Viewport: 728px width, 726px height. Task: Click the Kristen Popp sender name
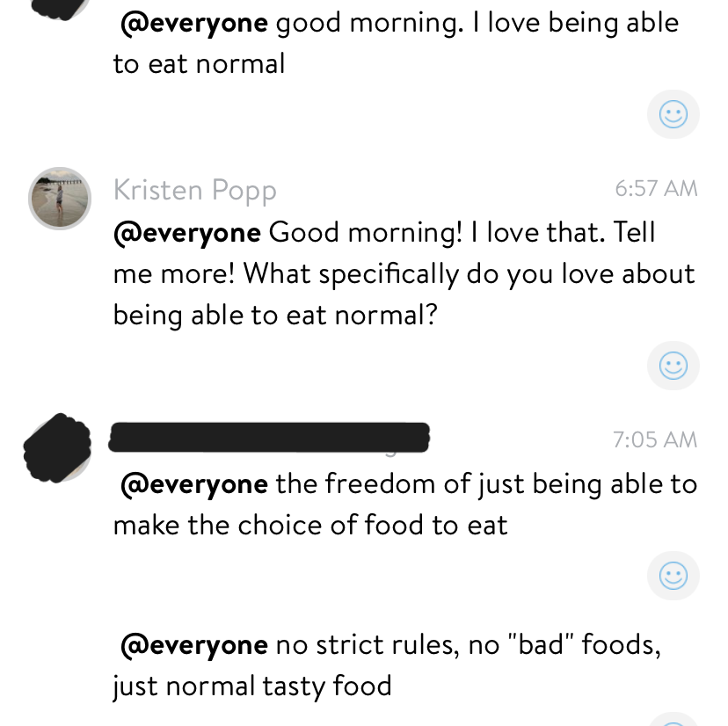194,190
